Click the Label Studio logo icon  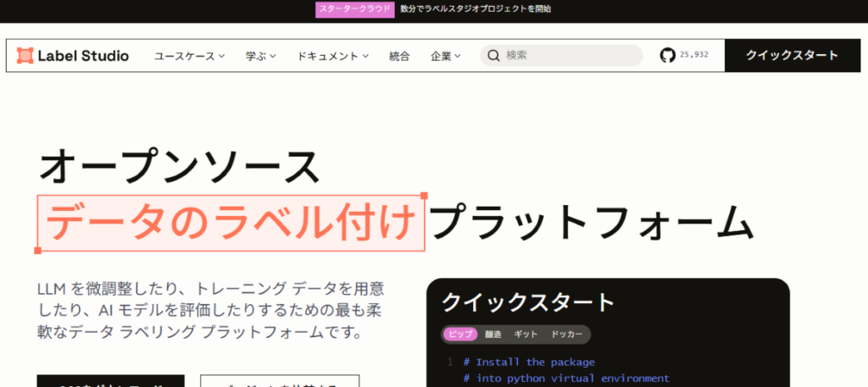coord(25,56)
